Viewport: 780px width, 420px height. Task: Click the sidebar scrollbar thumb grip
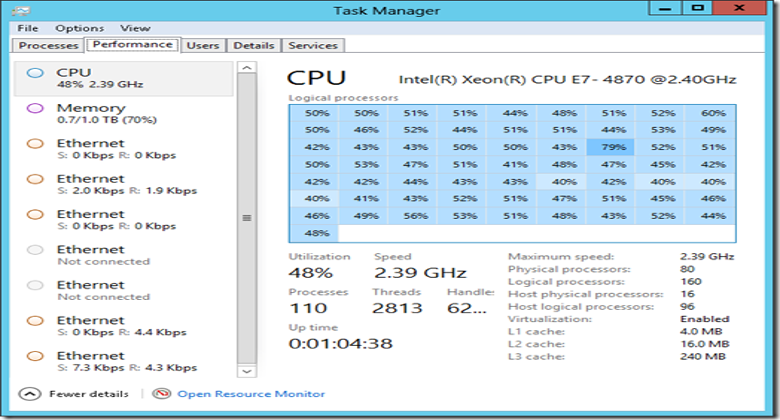247,218
